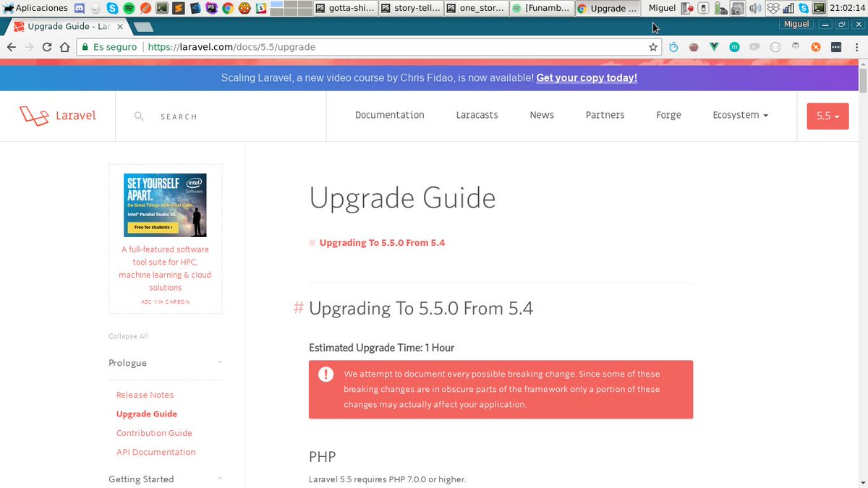868x488 pixels.
Task: Click the battery status tray icon
Action: click(719, 8)
